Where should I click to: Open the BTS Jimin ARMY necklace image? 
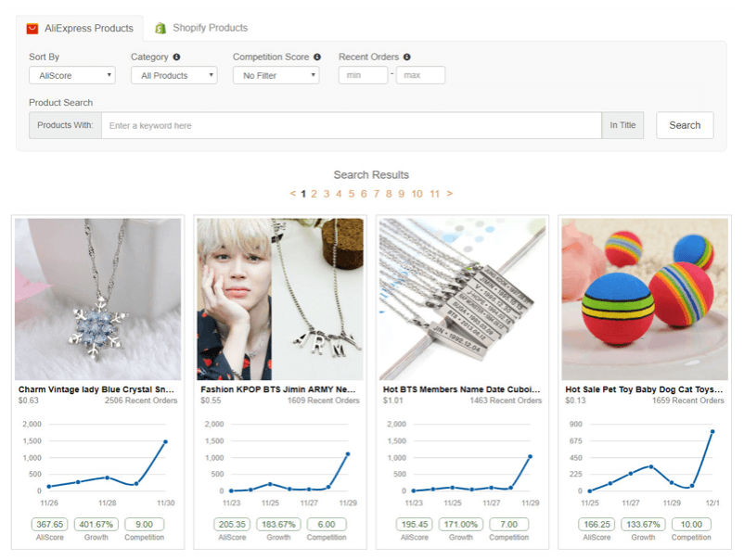click(x=280, y=299)
